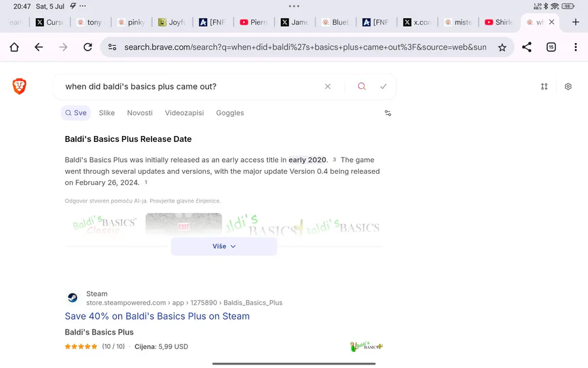The image size is (588, 368).
Task: Switch to the Pierr YouTube tab
Action: tap(254, 22)
